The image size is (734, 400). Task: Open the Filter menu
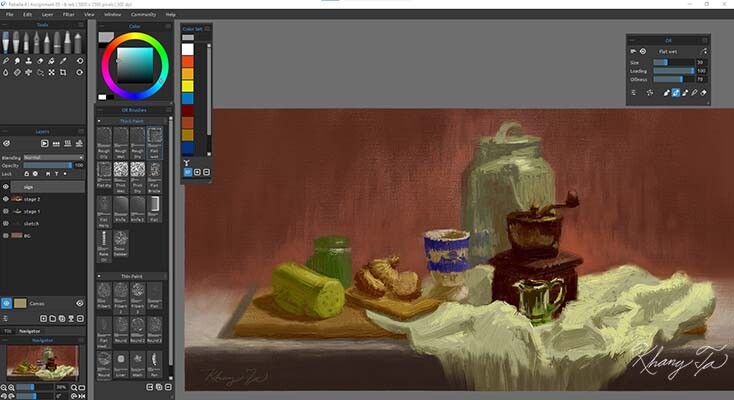68,15
